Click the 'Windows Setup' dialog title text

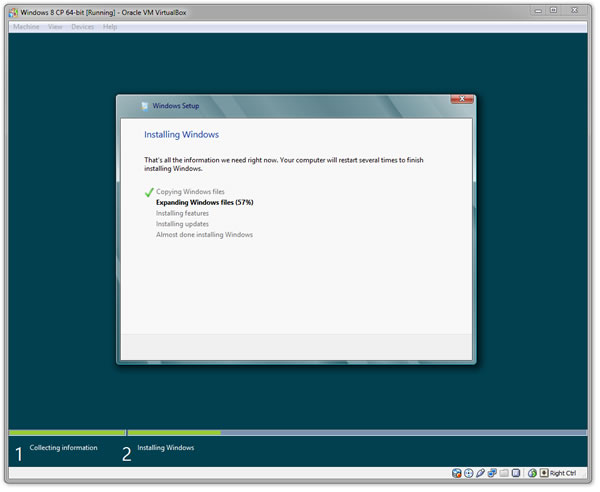pyautogui.click(x=176, y=106)
